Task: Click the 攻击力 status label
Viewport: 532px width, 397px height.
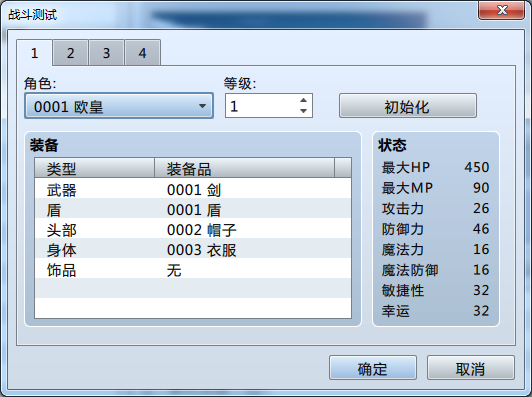Action: pos(403,208)
